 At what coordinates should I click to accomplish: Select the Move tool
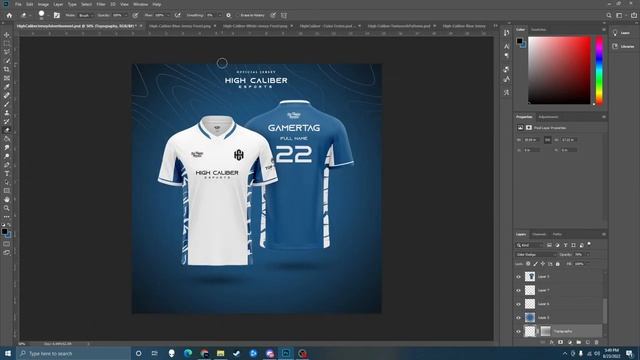click(7, 35)
